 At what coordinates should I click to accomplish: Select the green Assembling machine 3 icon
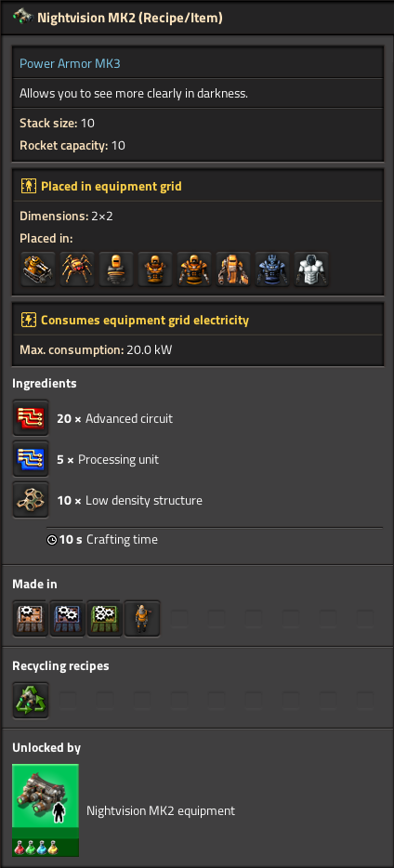coord(105,618)
